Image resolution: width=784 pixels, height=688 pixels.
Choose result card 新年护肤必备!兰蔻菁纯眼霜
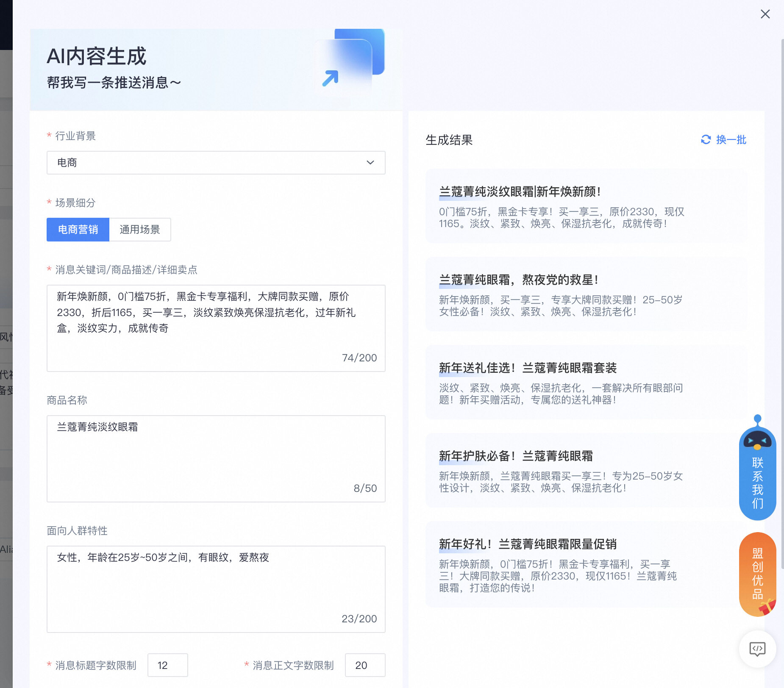(x=587, y=470)
